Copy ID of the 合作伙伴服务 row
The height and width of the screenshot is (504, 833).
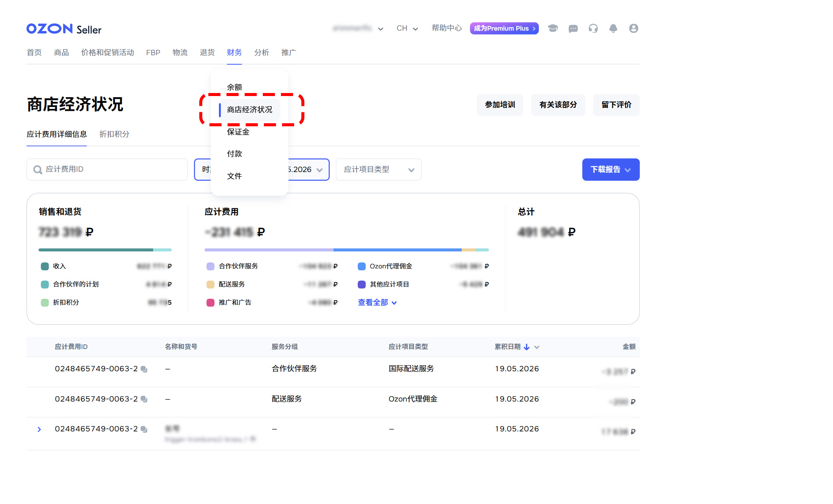144,369
